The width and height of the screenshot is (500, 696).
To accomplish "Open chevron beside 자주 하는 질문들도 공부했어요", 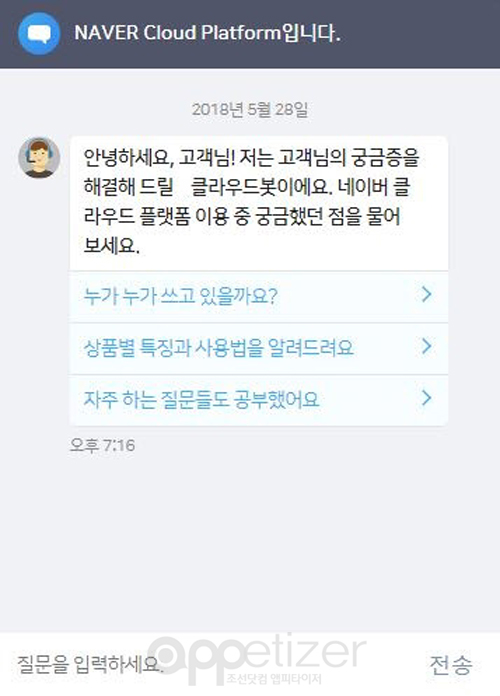I will pyautogui.click(x=426, y=398).
